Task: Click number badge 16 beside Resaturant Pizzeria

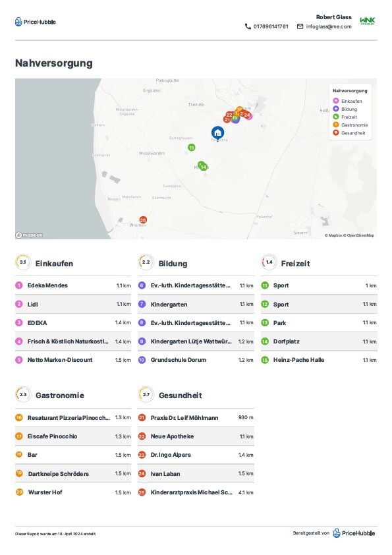Action: pyautogui.click(x=18, y=418)
